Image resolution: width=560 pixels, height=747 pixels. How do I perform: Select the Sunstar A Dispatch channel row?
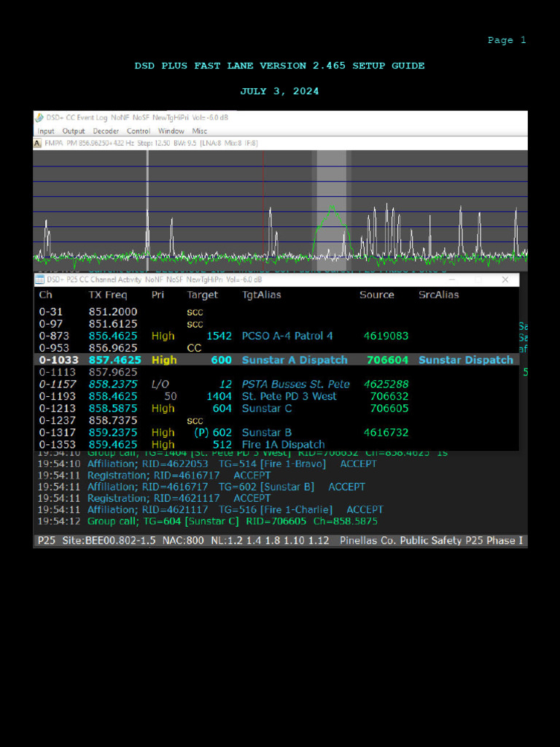coord(277,360)
